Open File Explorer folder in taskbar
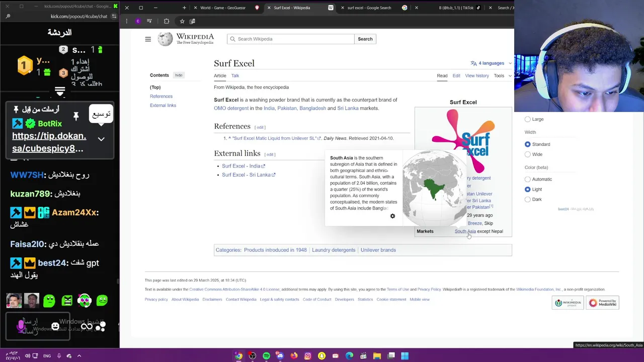Viewport: 644px width, 362px height. point(377,355)
